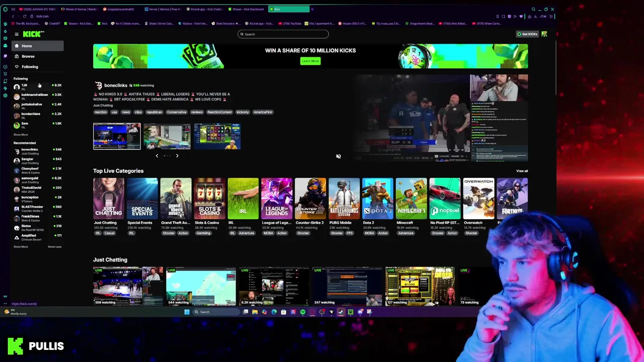The height and width of the screenshot is (362, 644).
Task: Select Home in the sidebar
Action: [38, 46]
